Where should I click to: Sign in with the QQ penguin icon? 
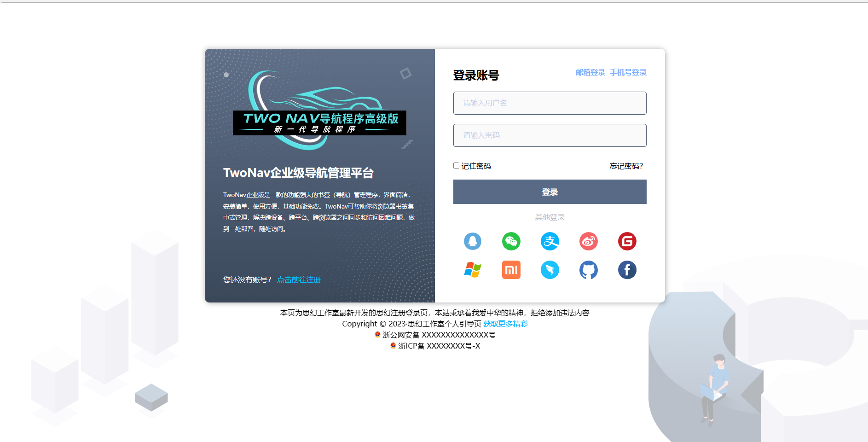click(x=472, y=241)
